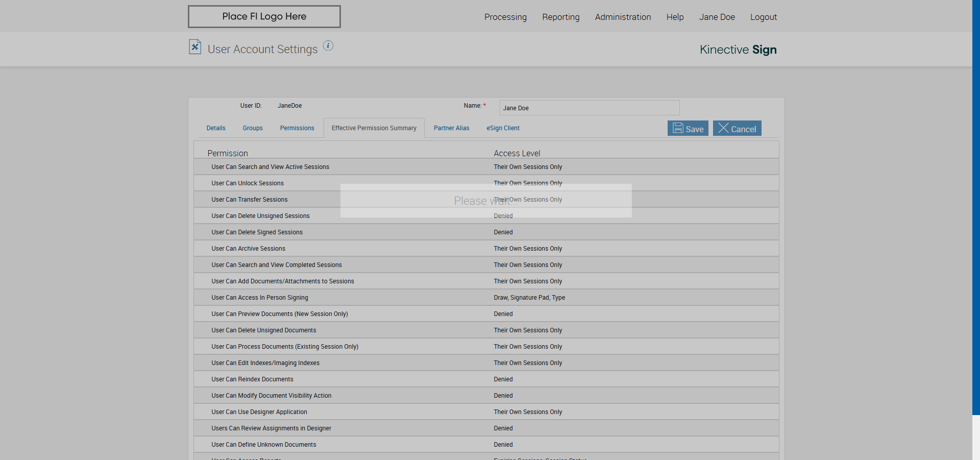
Task: Click the info icon beside User Account Settings
Action: (328, 46)
